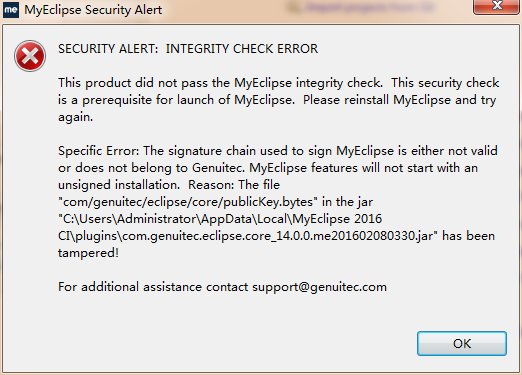Click the C:\Users\Administrator\AppData path line
The height and width of the screenshot is (375, 522).
tap(220, 219)
